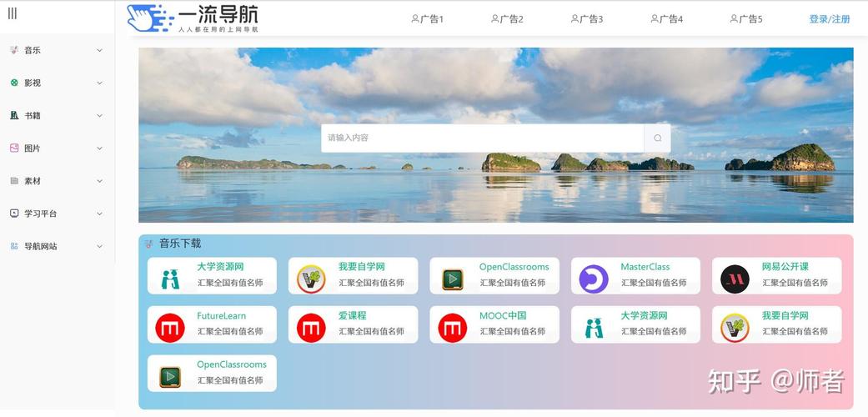Expand the 素材 chevron
This screenshot has height=417, width=868.
(100, 180)
